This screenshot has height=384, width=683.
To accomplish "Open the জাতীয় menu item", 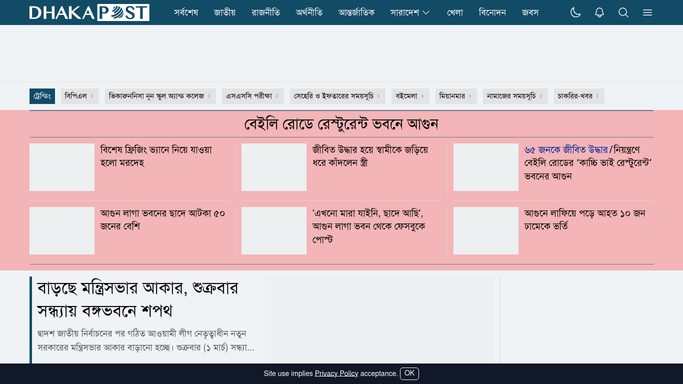I will 225,13.
